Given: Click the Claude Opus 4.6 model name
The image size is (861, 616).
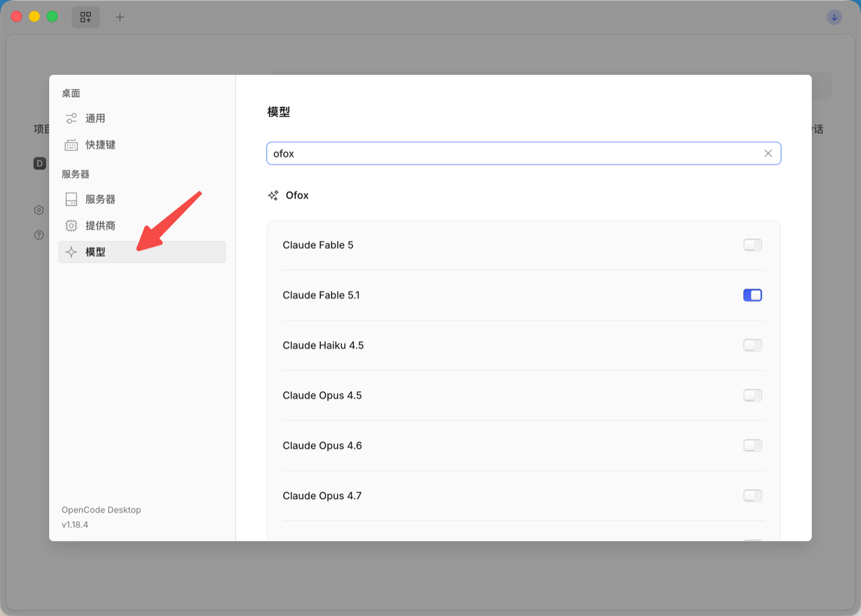Looking at the screenshot, I should (x=322, y=446).
